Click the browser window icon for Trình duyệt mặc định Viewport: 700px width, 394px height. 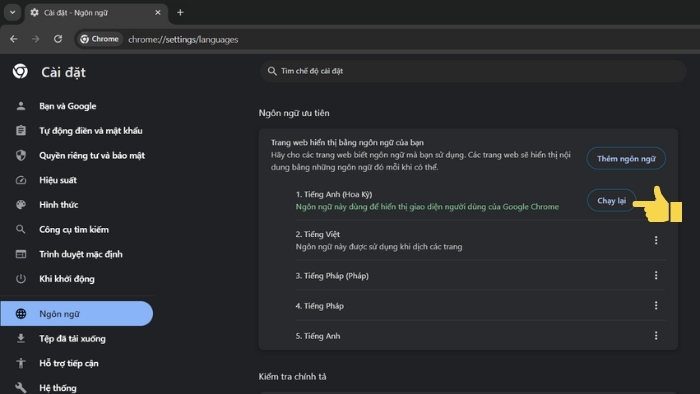point(21,254)
